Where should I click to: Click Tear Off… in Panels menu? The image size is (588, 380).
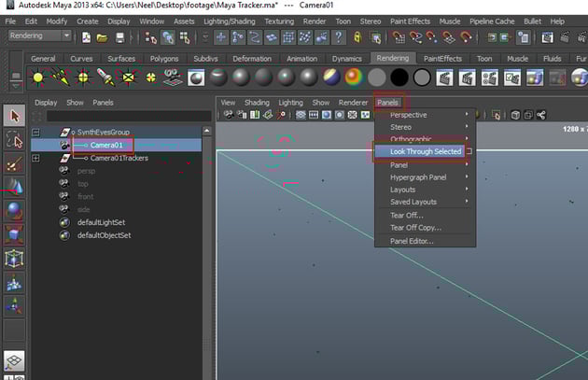click(x=407, y=216)
